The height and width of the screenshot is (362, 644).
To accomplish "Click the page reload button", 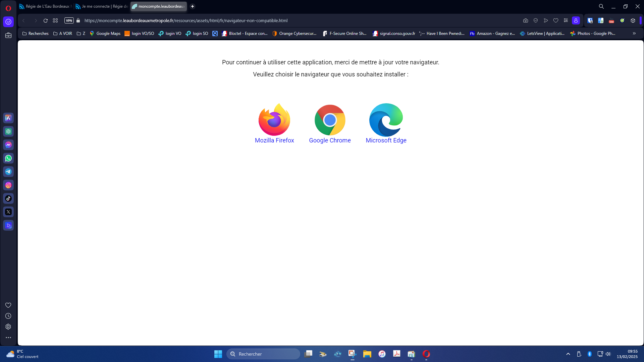I will 46,20.
